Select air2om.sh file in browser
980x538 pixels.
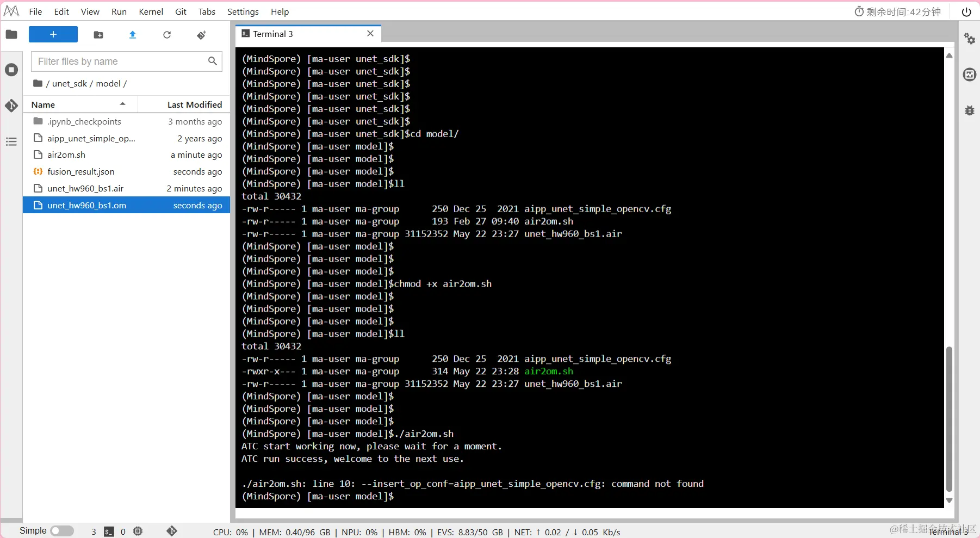click(x=126, y=155)
